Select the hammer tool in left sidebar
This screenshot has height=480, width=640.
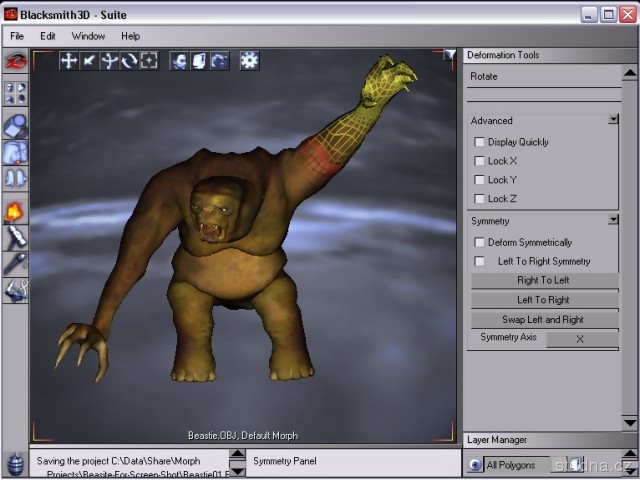(x=15, y=237)
